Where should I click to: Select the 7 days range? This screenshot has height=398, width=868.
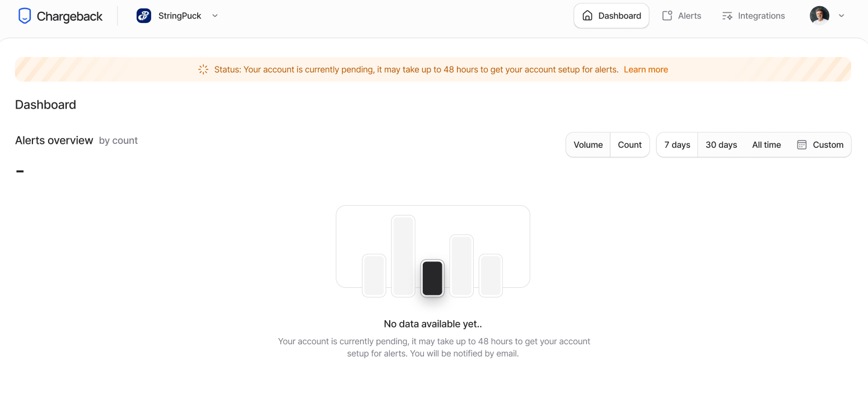tap(677, 144)
